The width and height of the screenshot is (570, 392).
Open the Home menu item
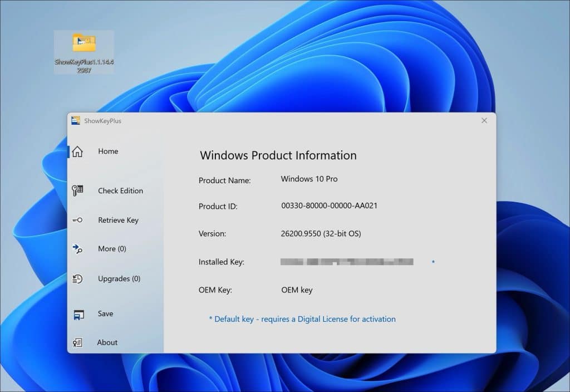click(x=108, y=151)
